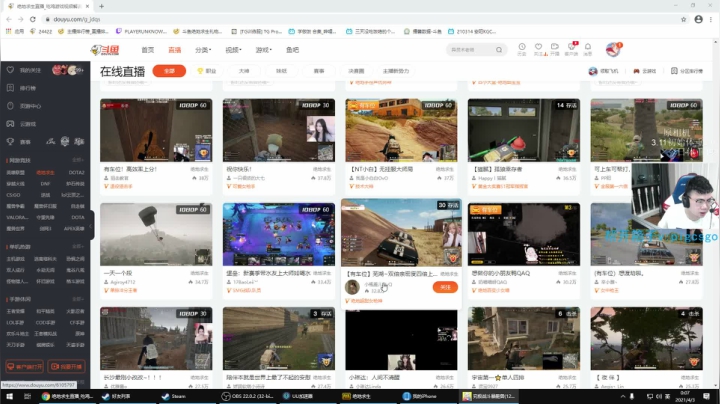
Task: Expand the 视频 video dropdown
Action: [233, 50]
